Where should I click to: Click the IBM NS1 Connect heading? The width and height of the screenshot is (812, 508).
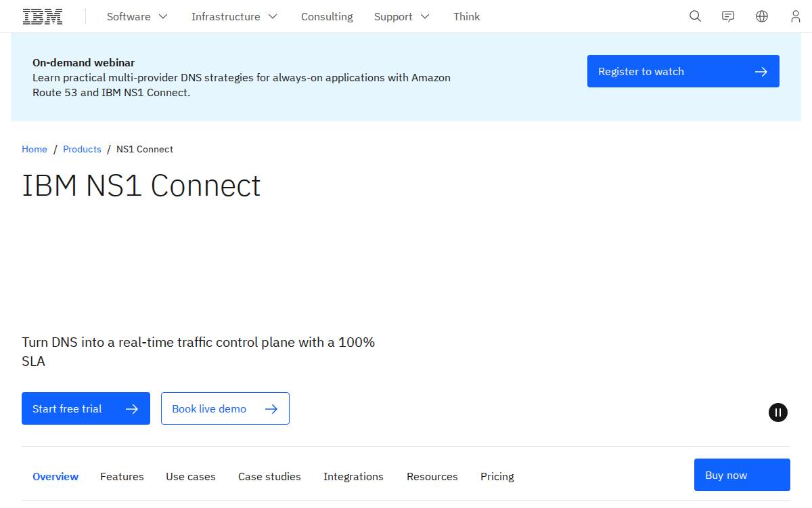[x=141, y=186]
